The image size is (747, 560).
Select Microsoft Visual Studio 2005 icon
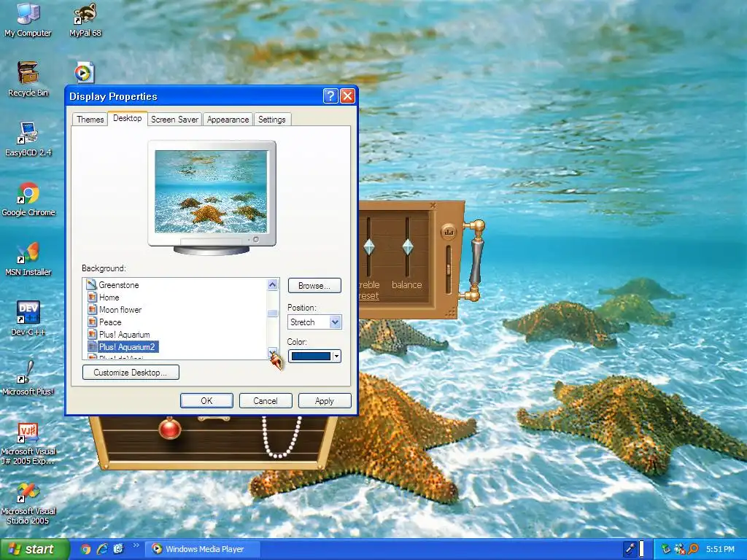tap(28, 504)
